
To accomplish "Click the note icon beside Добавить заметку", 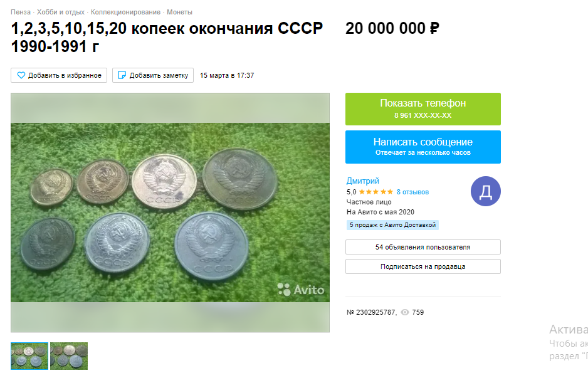I will pos(122,75).
